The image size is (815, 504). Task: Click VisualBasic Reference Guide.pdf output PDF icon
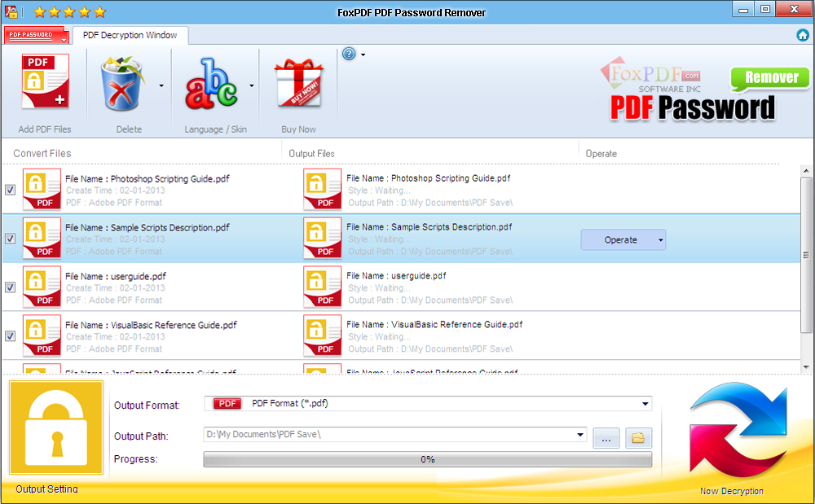point(322,335)
